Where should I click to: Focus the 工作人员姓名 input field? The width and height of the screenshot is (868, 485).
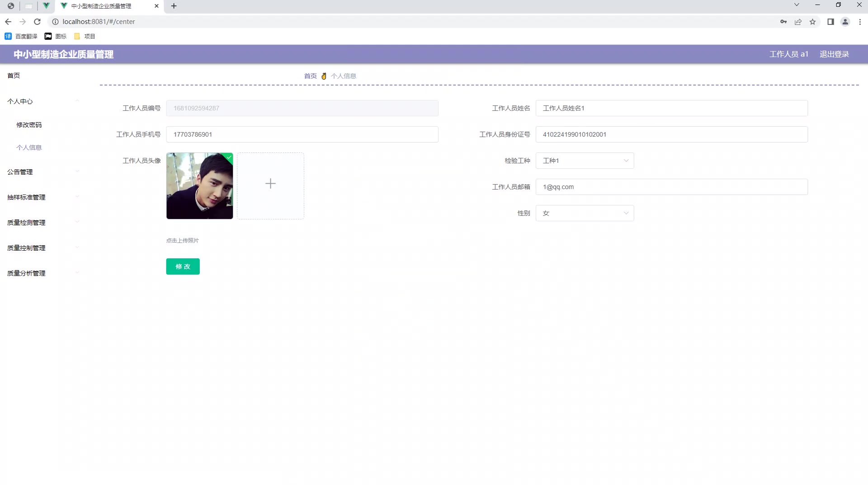[x=671, y=108]
